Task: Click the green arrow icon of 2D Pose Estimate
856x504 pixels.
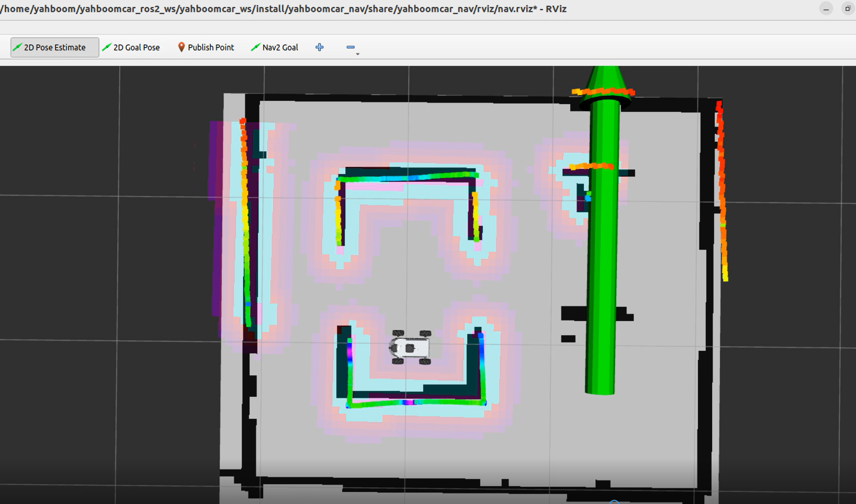Action: coord(17,48)
